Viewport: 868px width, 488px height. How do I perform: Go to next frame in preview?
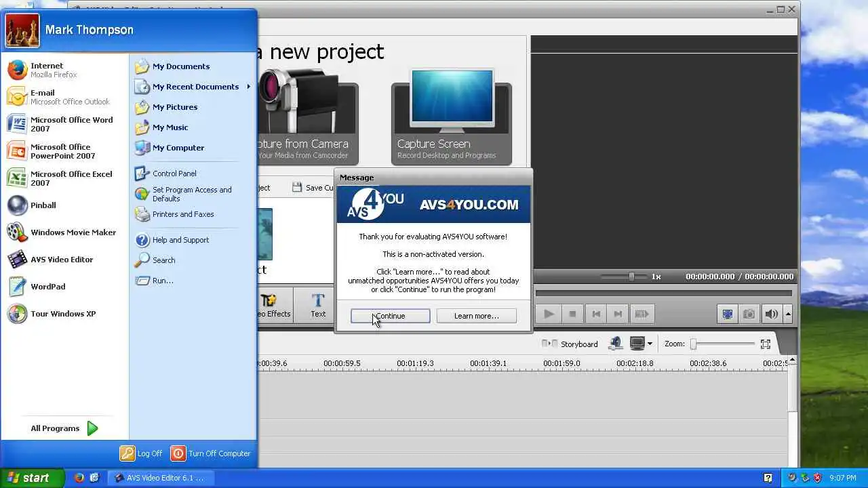tap(618, 314)
